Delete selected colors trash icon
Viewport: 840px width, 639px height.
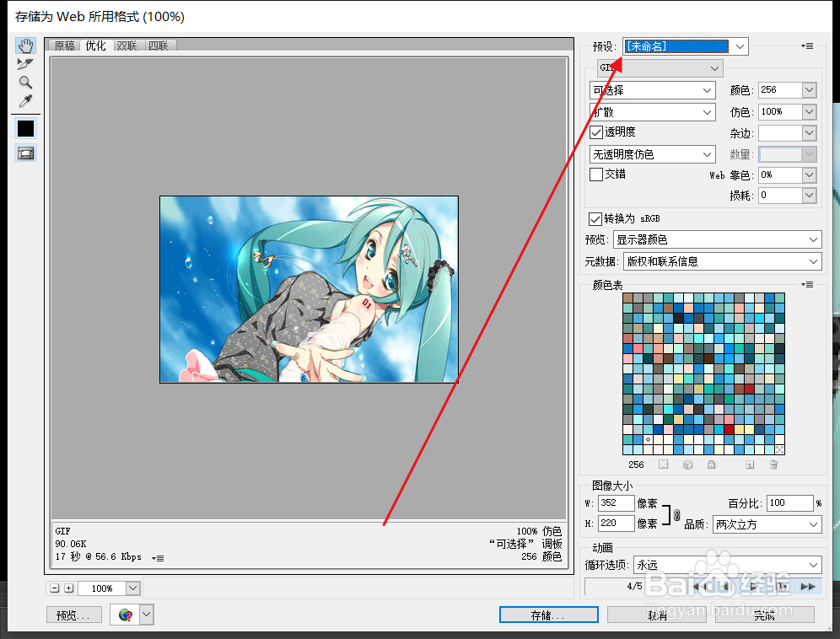coord(773,464)
